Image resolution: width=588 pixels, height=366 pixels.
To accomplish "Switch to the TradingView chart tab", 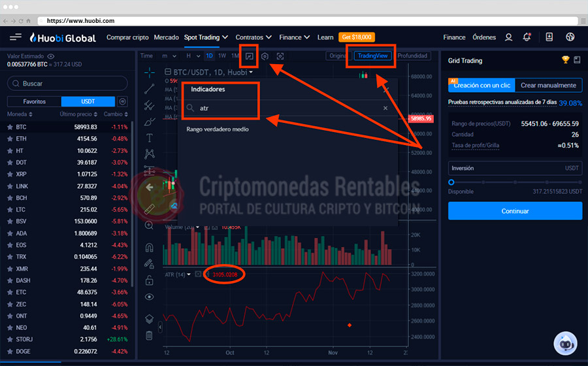I will coord(372,56).
